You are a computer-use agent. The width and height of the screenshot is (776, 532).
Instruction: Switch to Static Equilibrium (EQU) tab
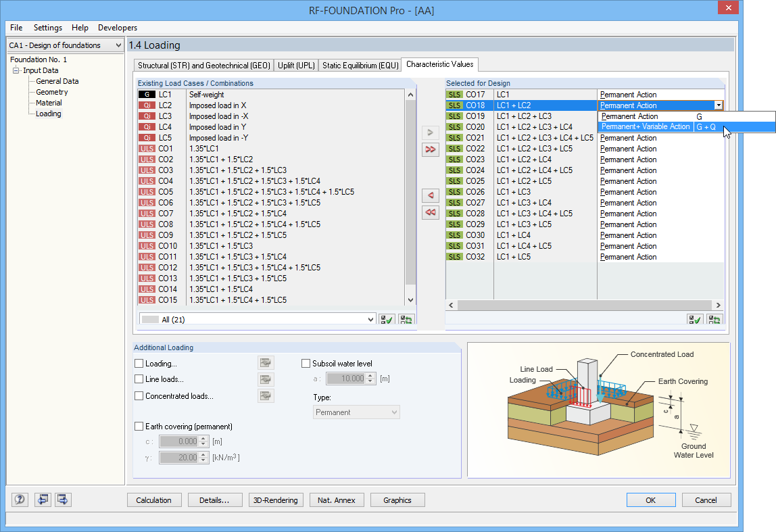360,66
